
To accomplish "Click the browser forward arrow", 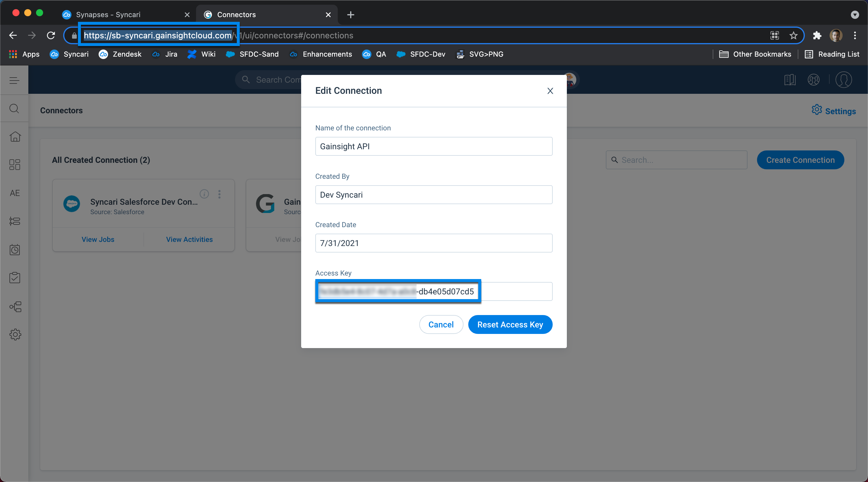I will click(32, 35).
